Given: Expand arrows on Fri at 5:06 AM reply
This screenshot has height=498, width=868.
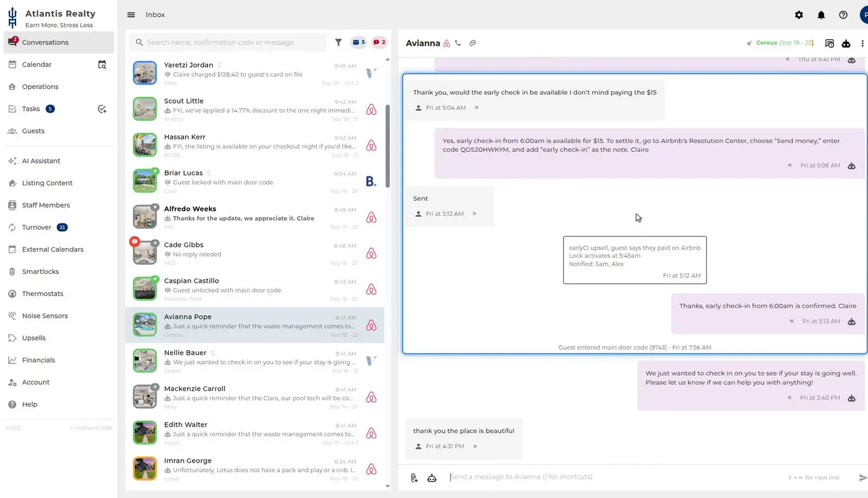Looking at the screenshot, I should tap(790, 165).
